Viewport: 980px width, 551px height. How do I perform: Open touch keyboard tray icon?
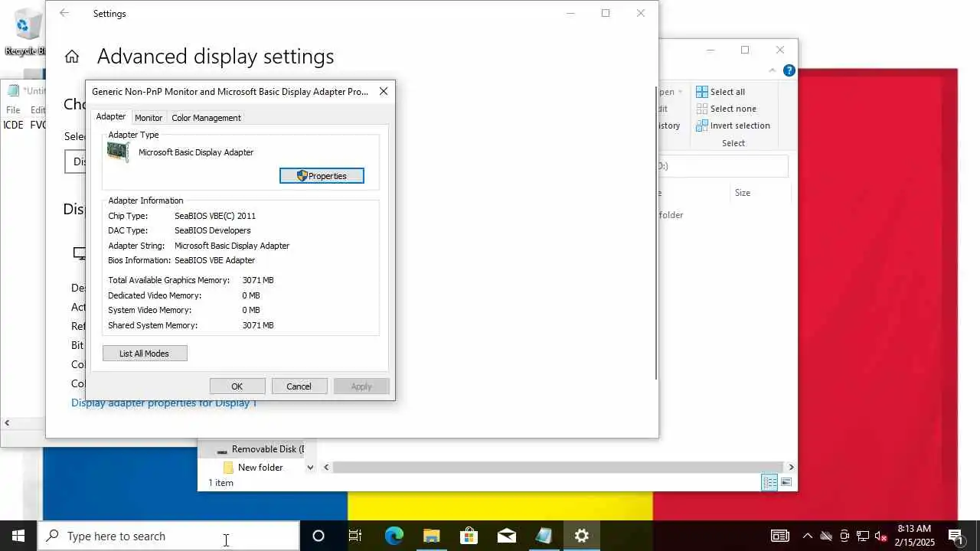point(780,536)
